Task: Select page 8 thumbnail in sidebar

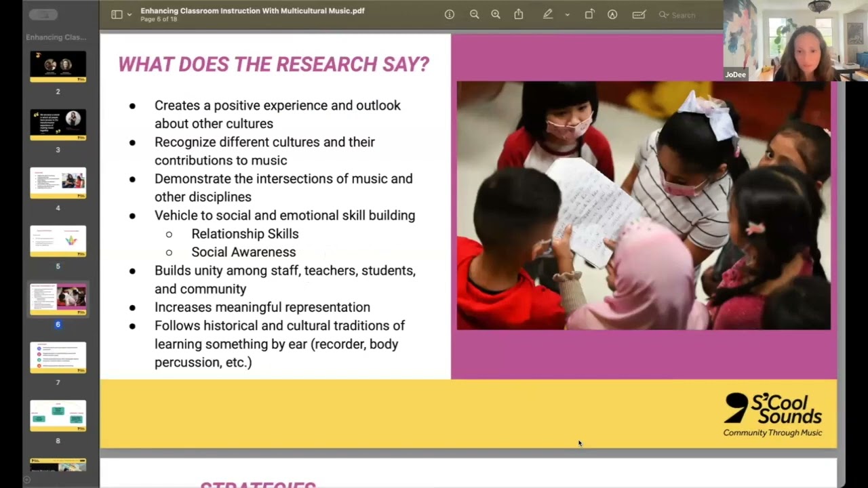Action: coord(58,416)
